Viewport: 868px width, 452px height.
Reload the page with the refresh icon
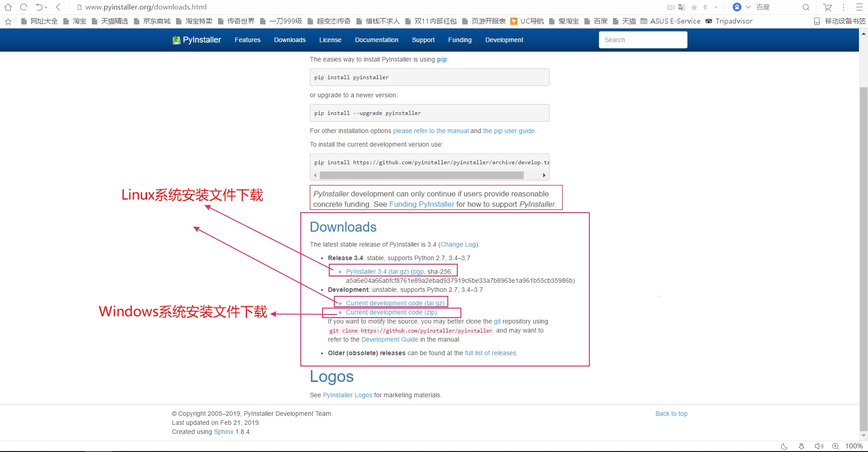[24, 7]
